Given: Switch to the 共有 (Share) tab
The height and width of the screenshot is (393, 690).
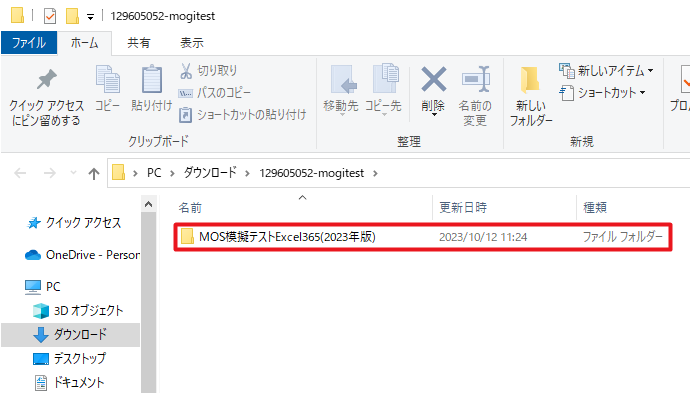Looking at the screenshot, I should click(139, 43).
